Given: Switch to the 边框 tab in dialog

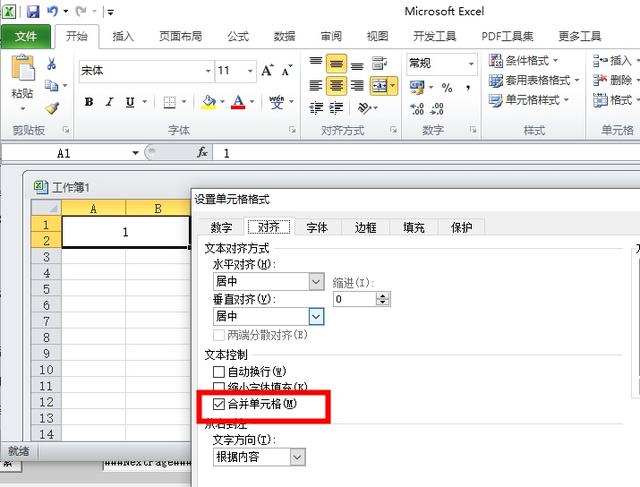Looking at the screenshot, I should (366, 227).
